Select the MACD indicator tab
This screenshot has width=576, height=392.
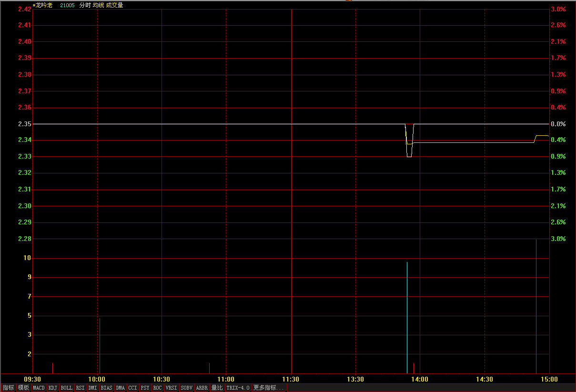39,388
